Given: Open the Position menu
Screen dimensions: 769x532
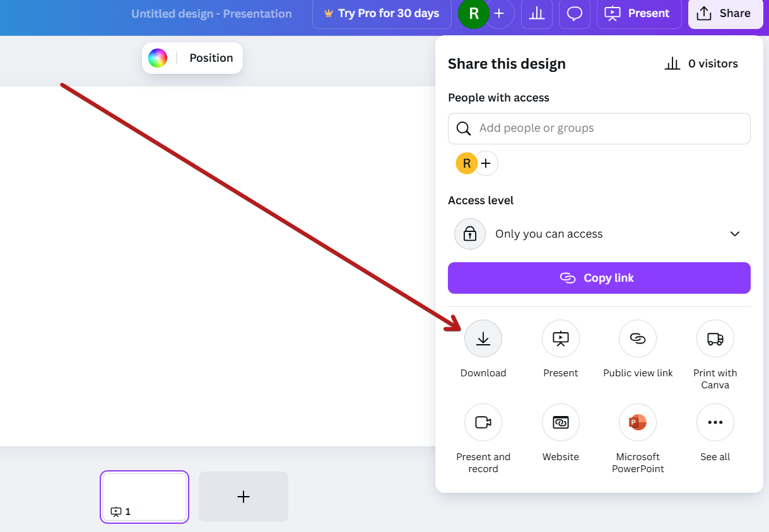Looking at the screenshot, I should click(x=211, y=58).
